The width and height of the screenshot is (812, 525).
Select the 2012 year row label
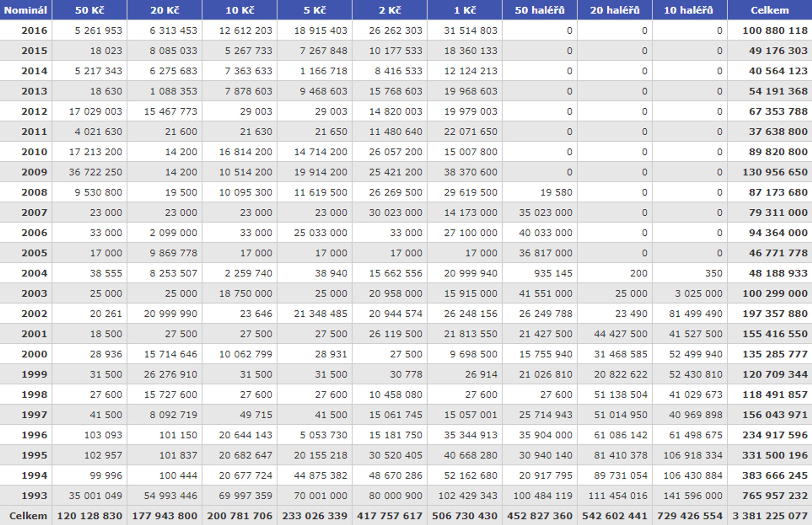click(34, 111)
